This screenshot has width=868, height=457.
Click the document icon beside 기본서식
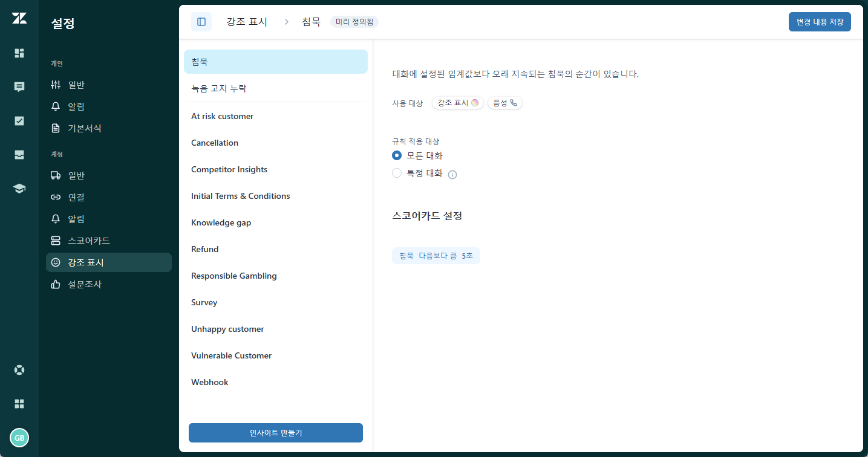pyautogui.click(x=56, y=128)
